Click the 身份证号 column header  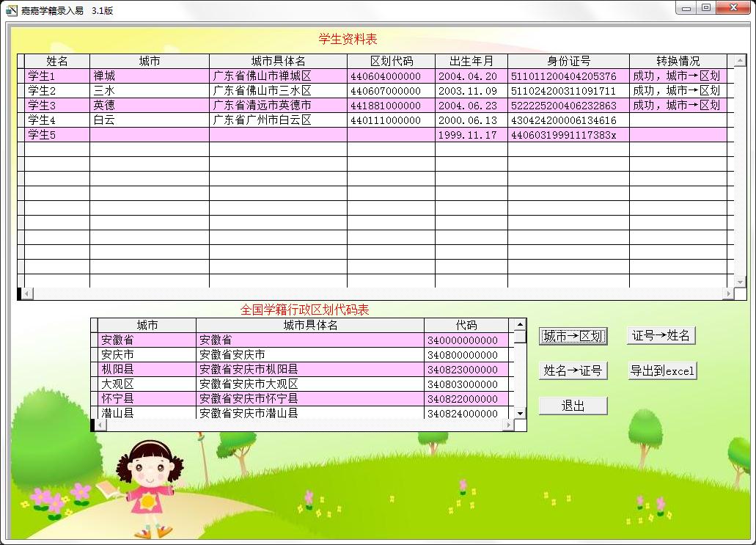pos(568,62)
